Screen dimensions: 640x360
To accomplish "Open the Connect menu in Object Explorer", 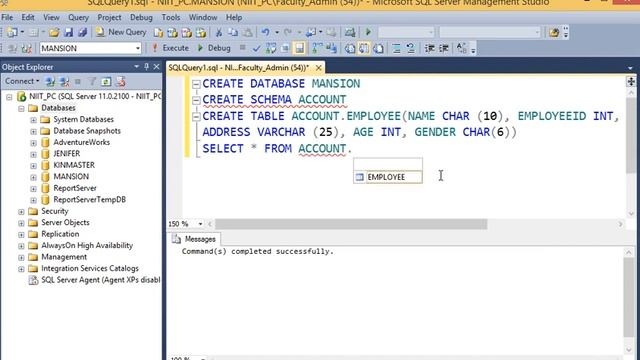I will coord(22,81).
